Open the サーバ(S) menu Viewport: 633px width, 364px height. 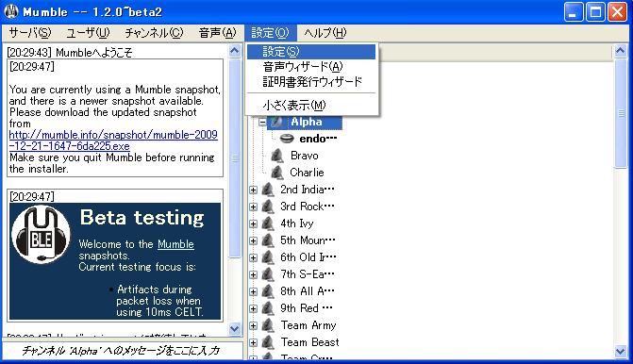[x=30, y=33]
